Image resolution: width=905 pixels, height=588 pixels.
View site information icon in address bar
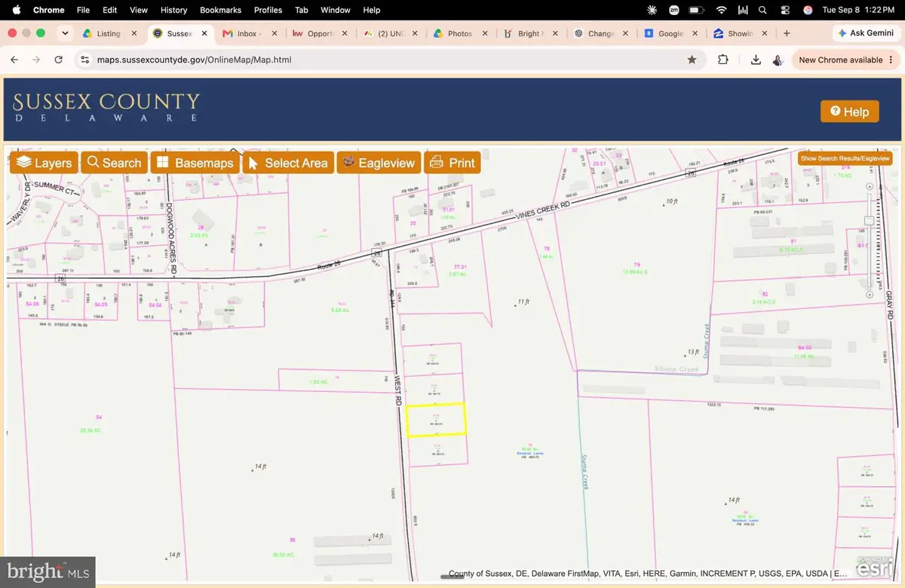(x=84, y=60)
